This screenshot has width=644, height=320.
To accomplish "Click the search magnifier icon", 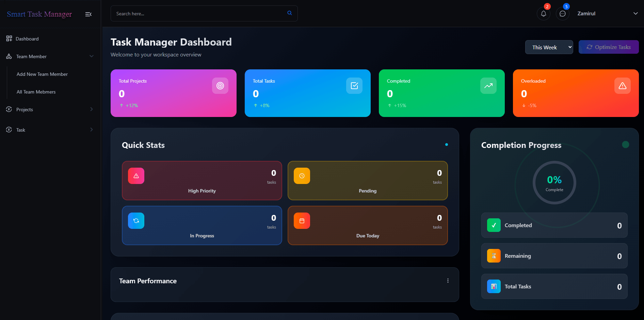I will click(289, 13).
